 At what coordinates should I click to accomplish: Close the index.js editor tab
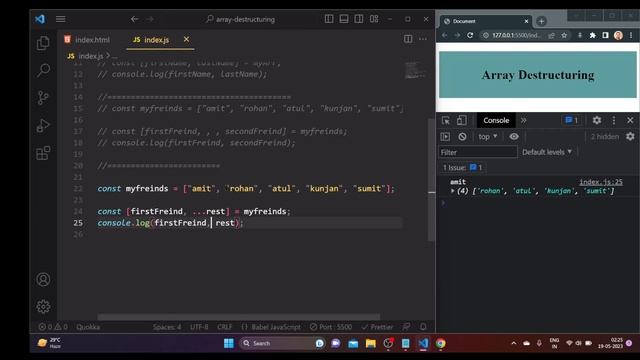click(186, 39)
